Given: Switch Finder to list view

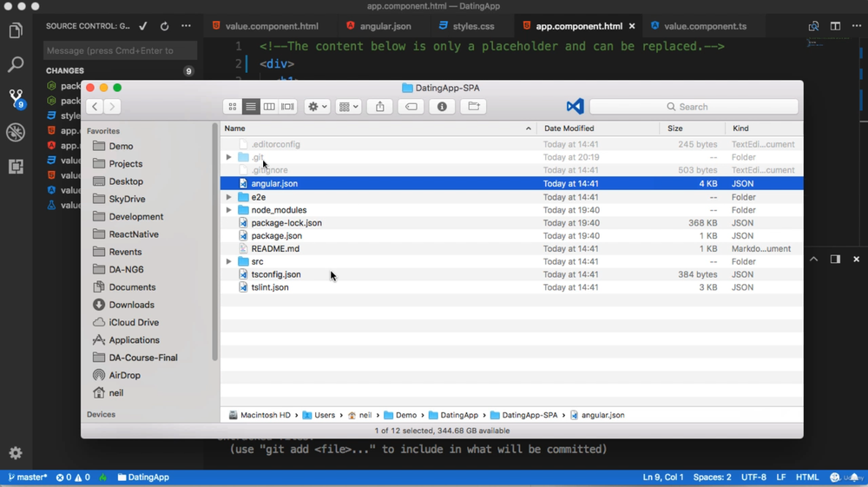Looking at the screenshot, I should tap(251, 106).
